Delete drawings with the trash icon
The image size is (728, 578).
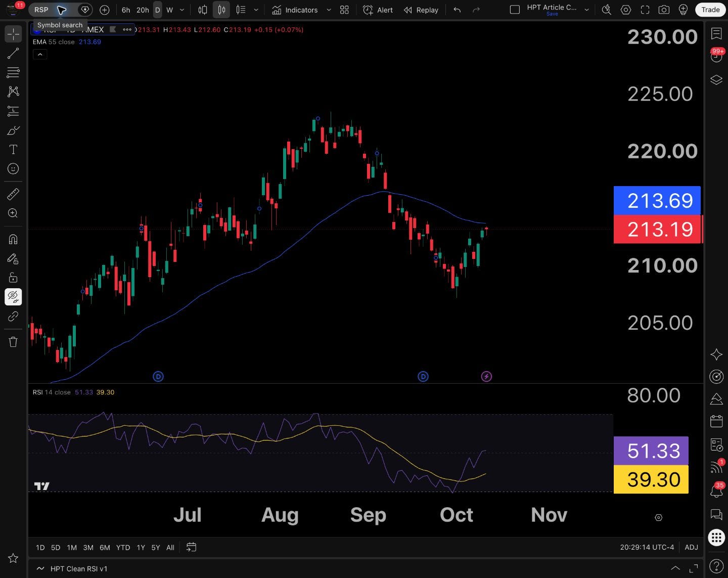(x=13, y=342)
